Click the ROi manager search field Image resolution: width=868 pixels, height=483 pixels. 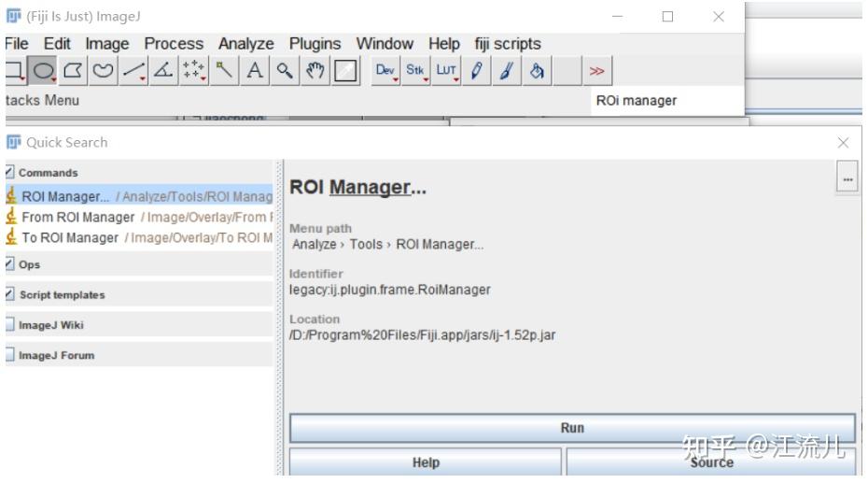667,101
